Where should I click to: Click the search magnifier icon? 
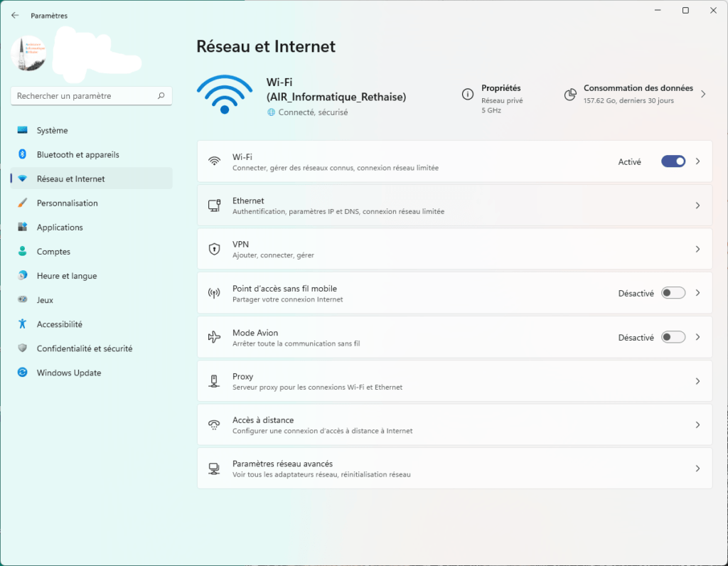[x=161, y=96]
